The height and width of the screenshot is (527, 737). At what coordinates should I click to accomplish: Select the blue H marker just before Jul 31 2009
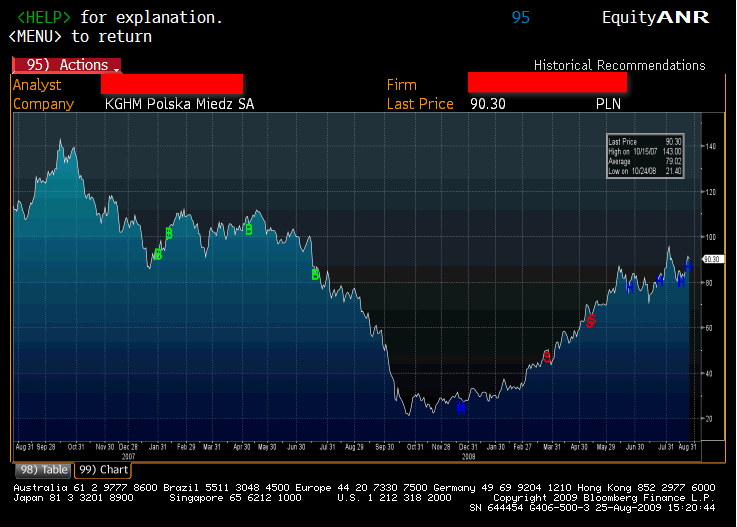coord(660,281)
